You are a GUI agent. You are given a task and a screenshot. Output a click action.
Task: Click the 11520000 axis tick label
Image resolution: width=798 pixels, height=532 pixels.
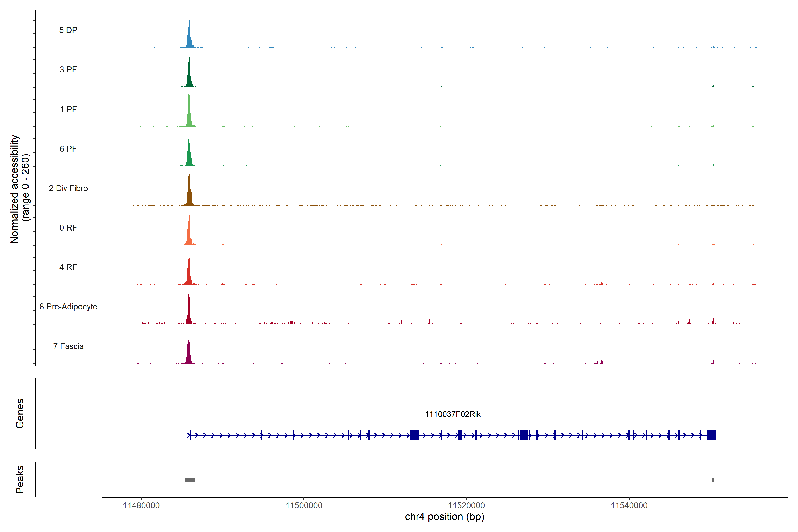click(x=466, y=506)
